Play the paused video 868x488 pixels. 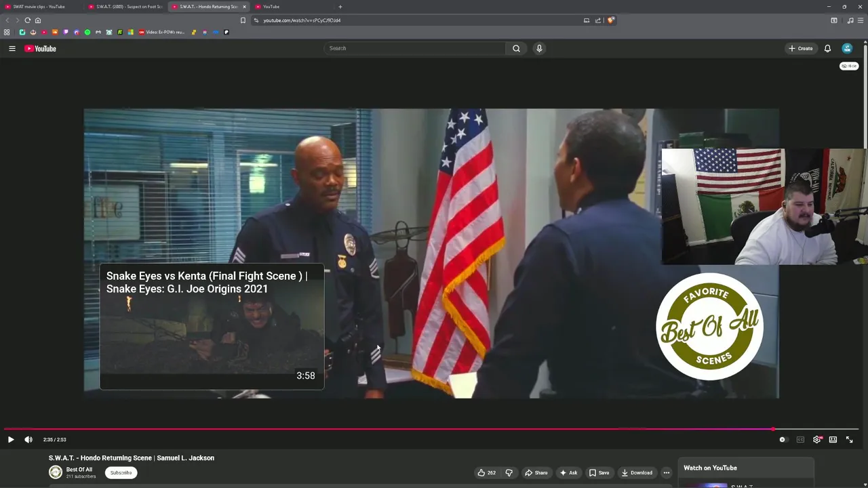pos(11,439)
